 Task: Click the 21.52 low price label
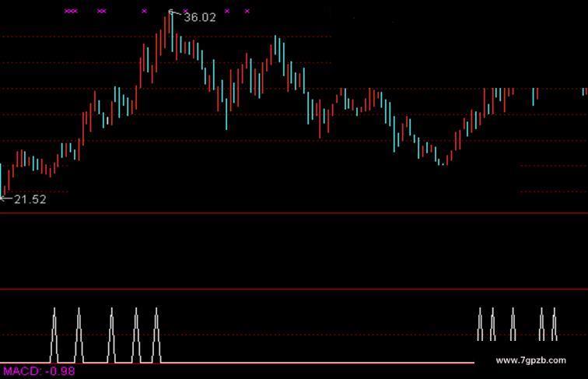[30, 199]
